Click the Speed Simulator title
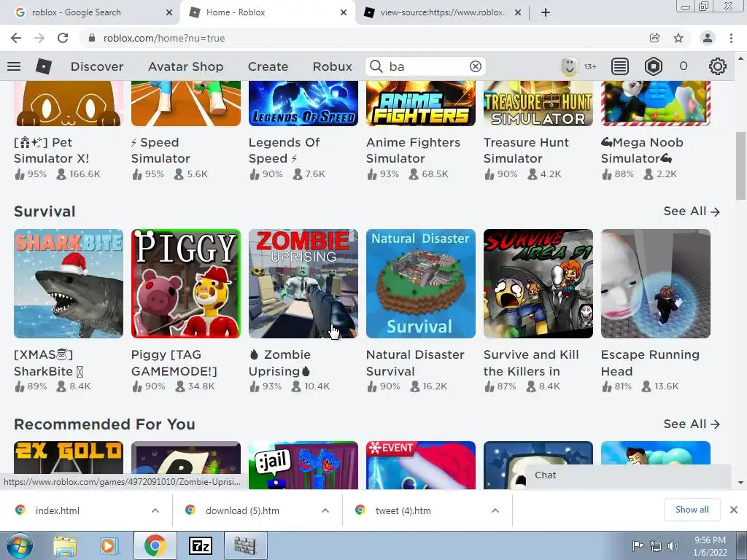This screenshot has width=747, height=560. pos(160,150)
